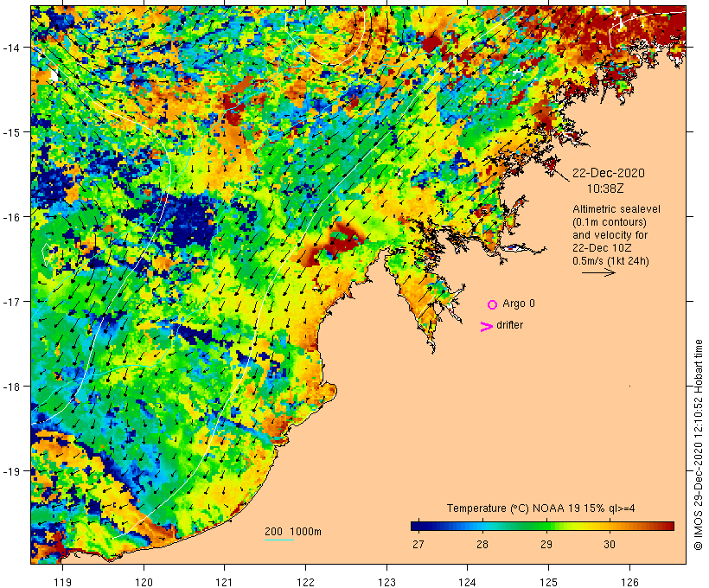
Task: Click the 'Temperature (°C) NOAA 19' title
Action: (x=514, y=508)
